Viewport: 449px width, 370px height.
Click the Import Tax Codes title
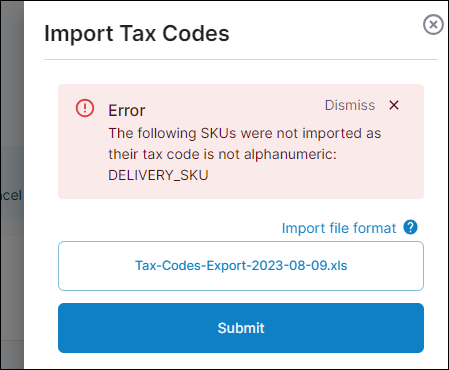tap(137, 33)
